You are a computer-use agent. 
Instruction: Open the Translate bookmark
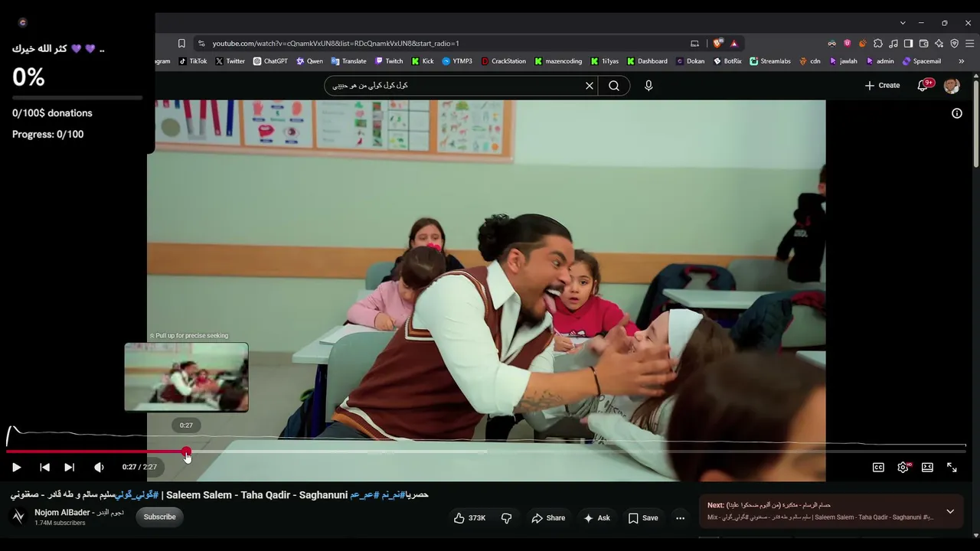coord(349,61)
